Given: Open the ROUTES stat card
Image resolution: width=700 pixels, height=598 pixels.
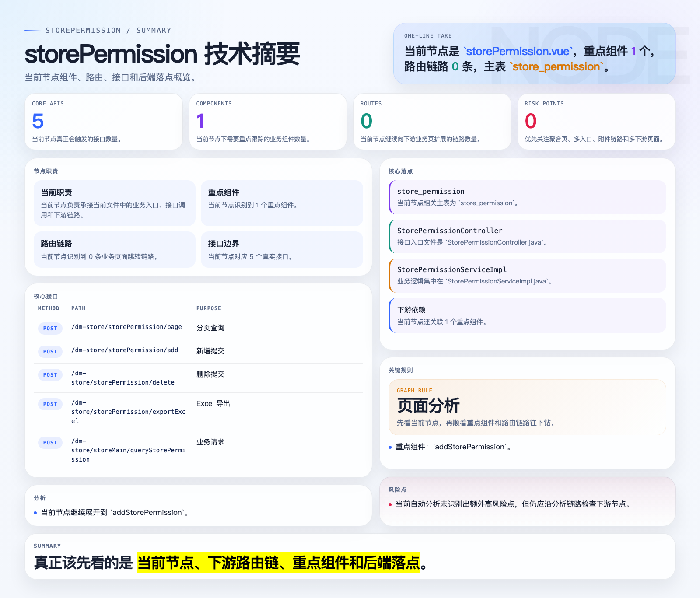Looking at the screenshot, I should 432,122.
